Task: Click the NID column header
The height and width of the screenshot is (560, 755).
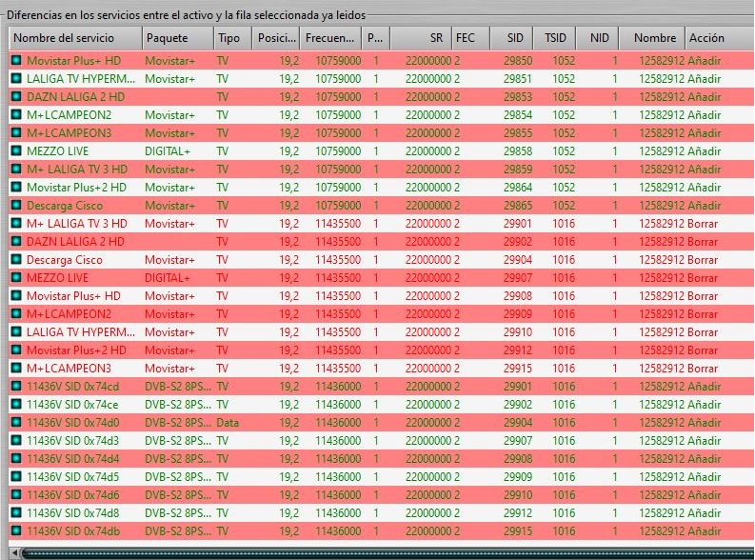Action: pyautogui.click(x=597, y=38)
